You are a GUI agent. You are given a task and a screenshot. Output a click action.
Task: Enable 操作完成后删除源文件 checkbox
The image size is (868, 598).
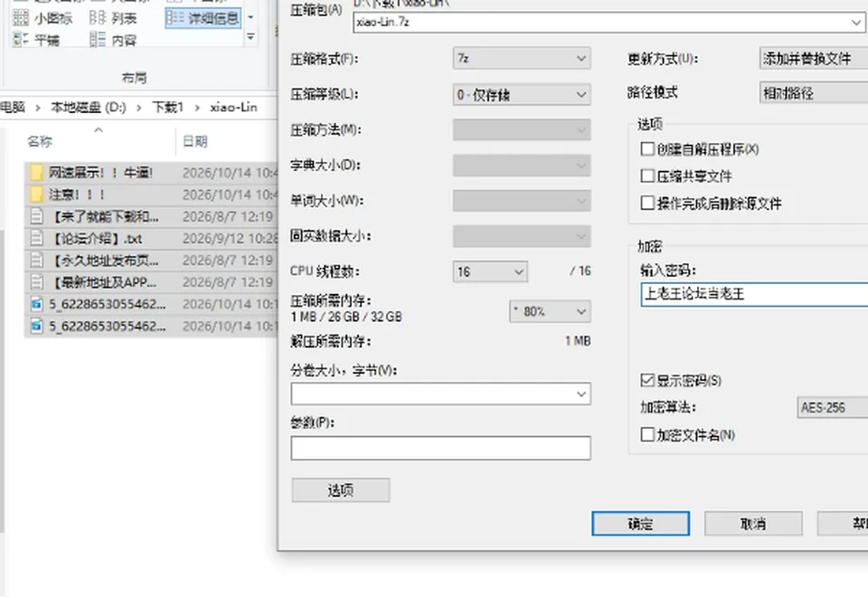click(x=647, y=203)
